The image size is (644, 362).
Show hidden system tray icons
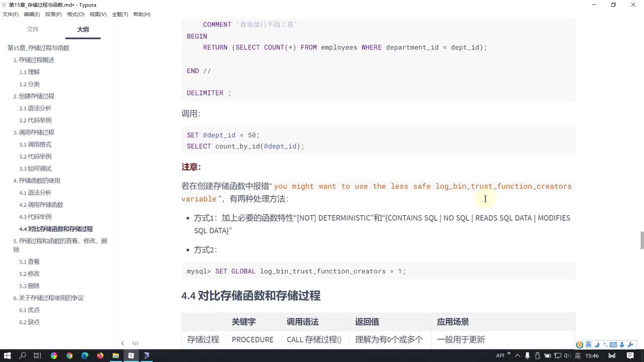(517, 355)
